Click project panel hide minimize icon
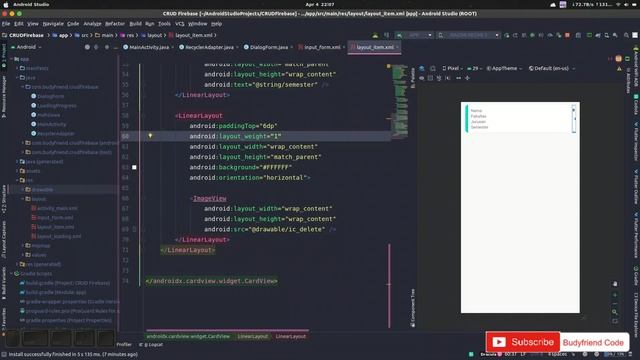 [116, 47]
